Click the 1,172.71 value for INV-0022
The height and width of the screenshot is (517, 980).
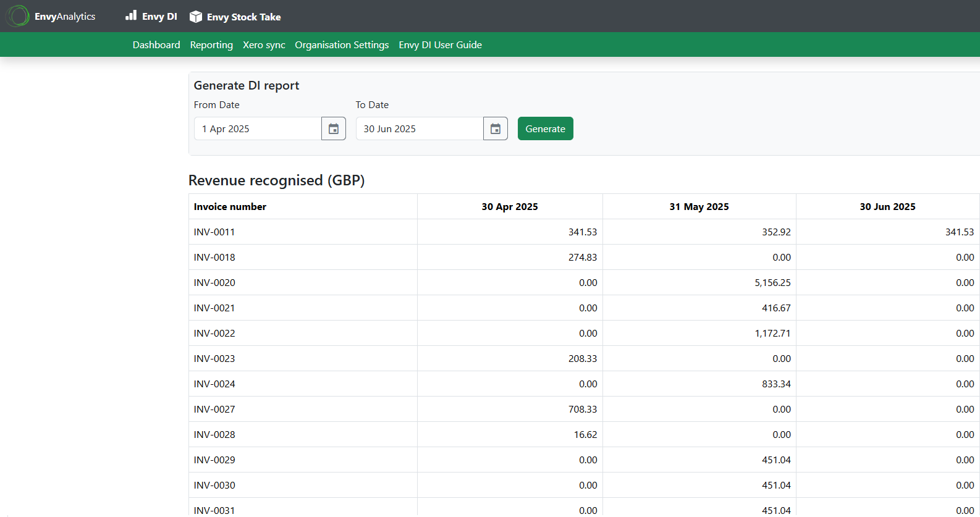click(x=772, y=333)
